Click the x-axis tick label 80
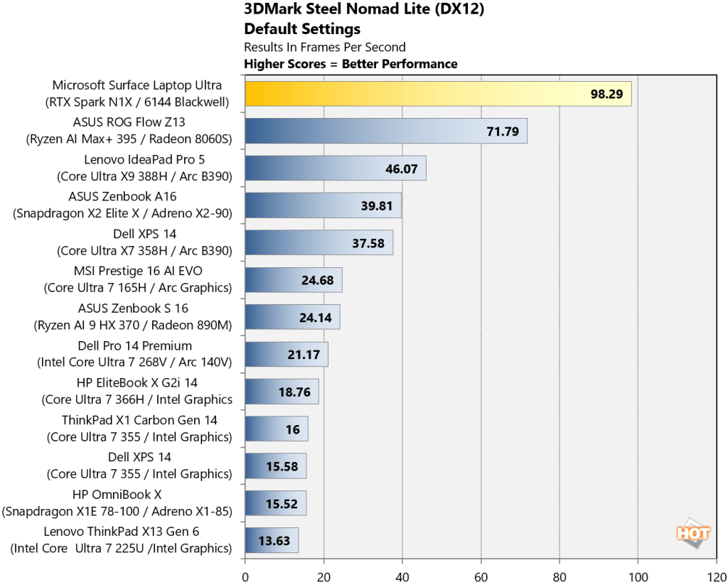728x585 pixels. (560, 578)
